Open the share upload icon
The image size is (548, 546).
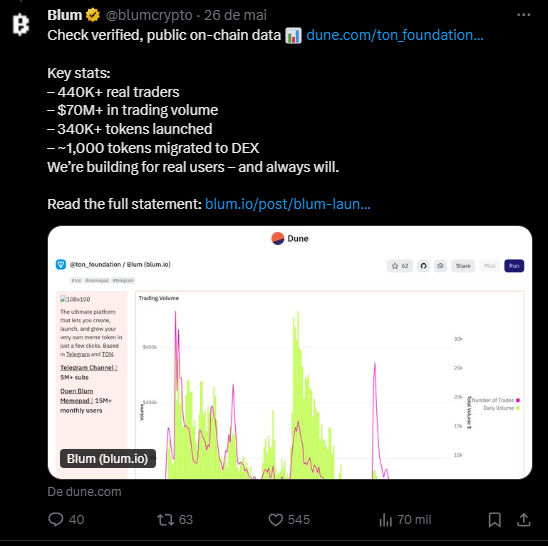pos(524,519)
